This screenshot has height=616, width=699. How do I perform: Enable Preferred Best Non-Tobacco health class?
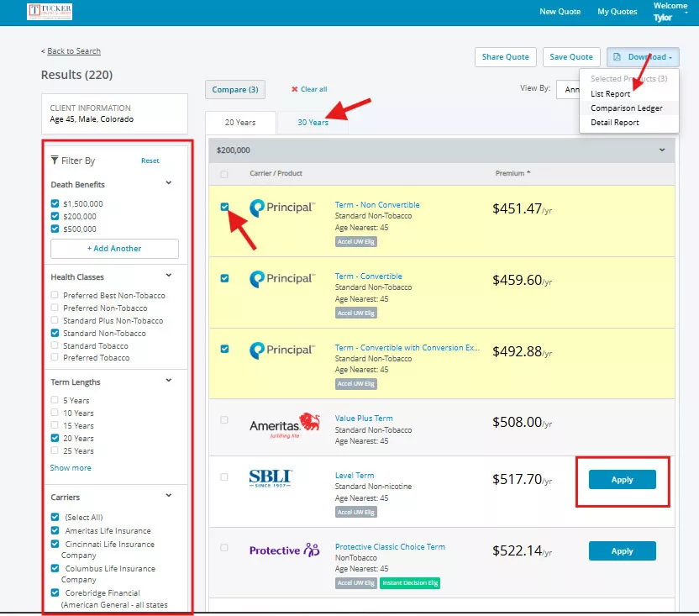click(x=55, y=295)
